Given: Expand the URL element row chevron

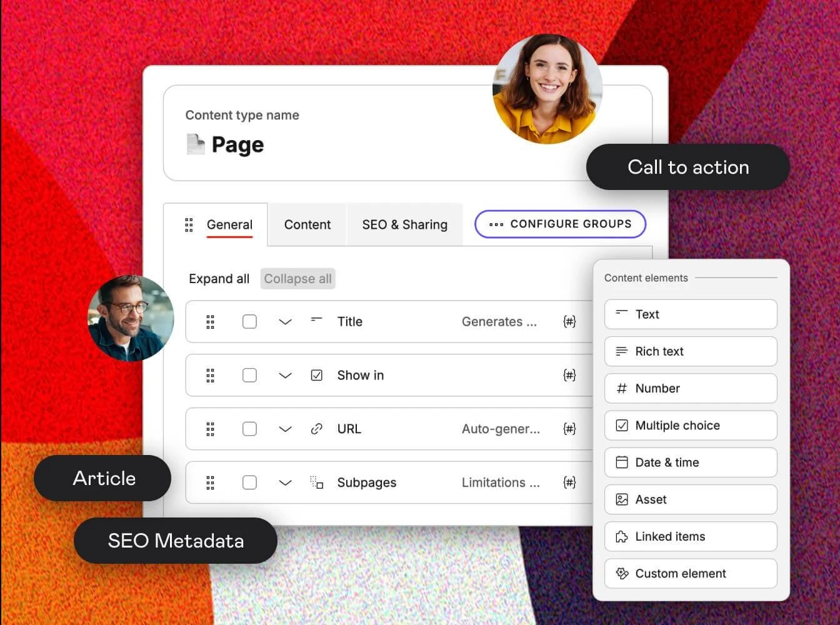Looking at the screenshot, I should [285, 429].
